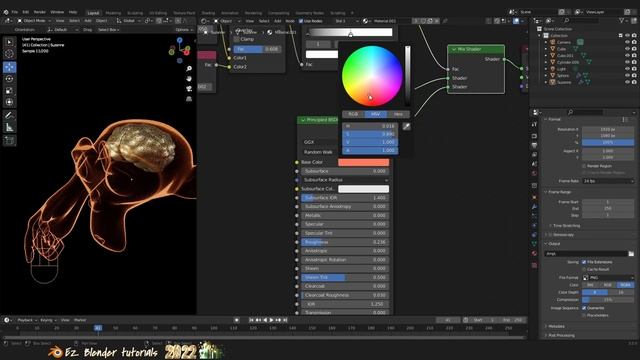Select the Measure tool in viewport toolbar
The image size is (640, 360).
[9, 127]
